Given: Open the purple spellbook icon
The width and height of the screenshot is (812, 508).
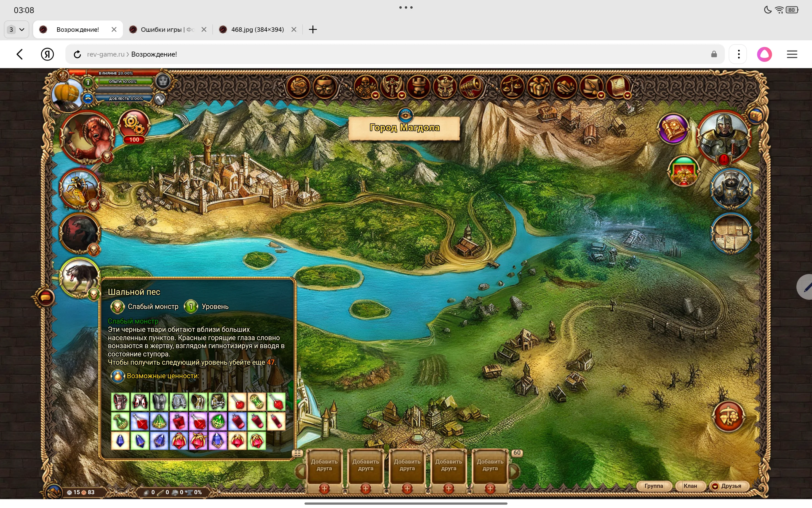Looking at the screenshot, I should [x=673, y=129].
